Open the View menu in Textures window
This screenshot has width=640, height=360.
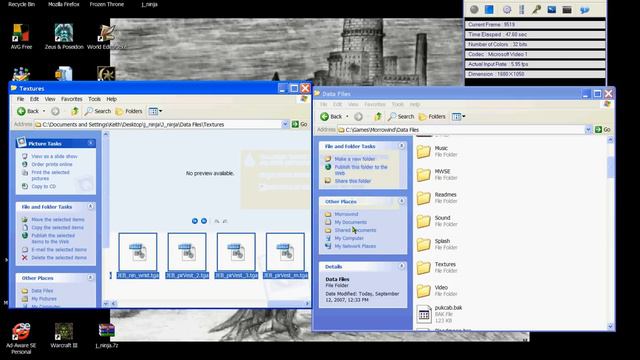pyautogui.click(x=50, y=99)
